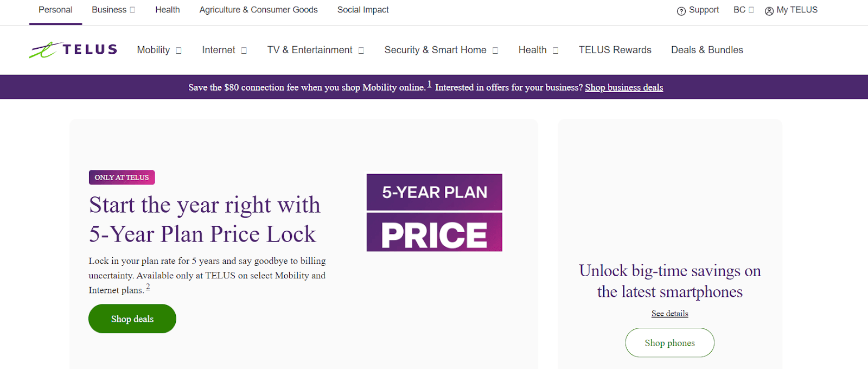Select the Personal tab
868x369 pixels.
[x=55, y=10]
